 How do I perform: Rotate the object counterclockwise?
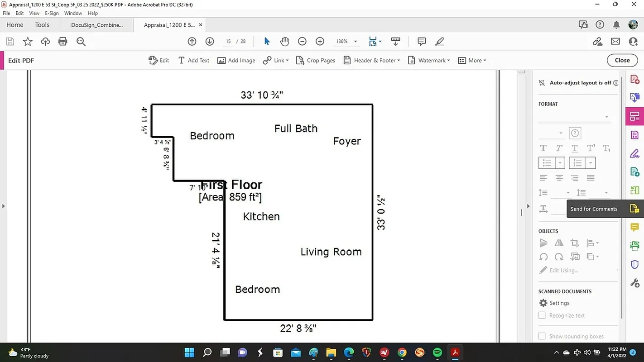543,257
